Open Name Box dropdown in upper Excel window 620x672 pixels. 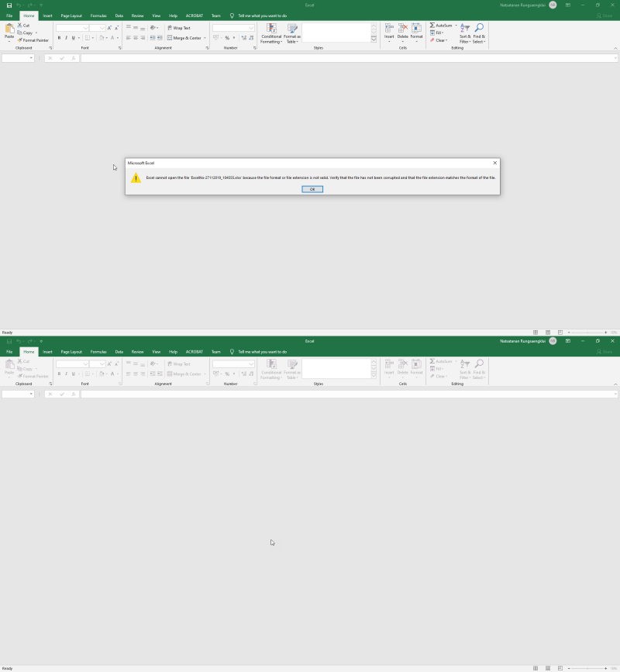pos(31,58)
